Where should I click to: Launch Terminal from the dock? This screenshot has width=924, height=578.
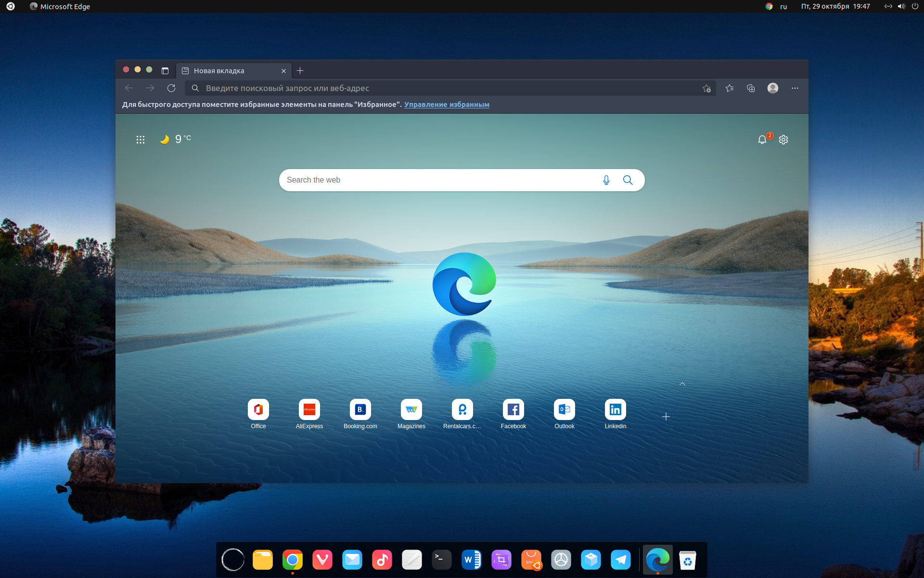coord(442,560)
